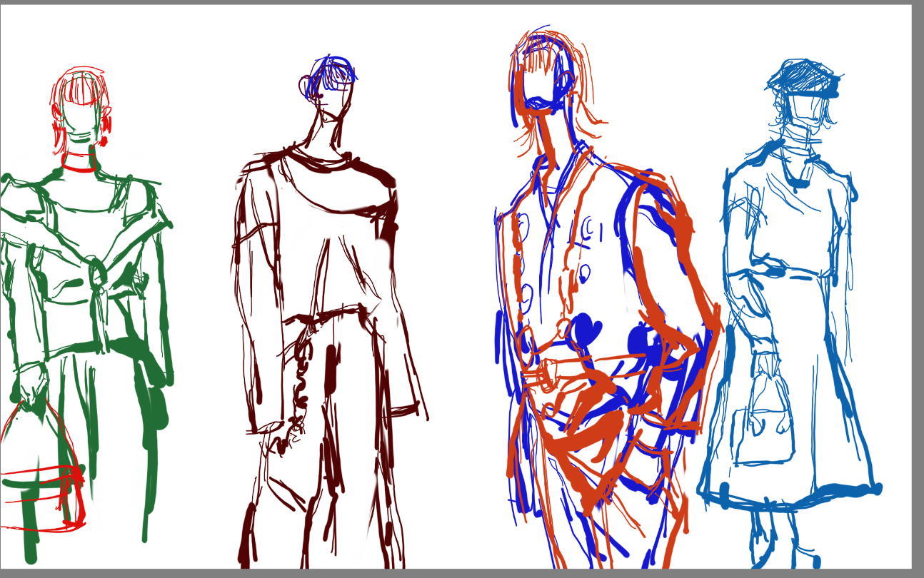Click the green figure's thick green trouser leg
The width and height of the screenshot is (924, 578).
152,421
